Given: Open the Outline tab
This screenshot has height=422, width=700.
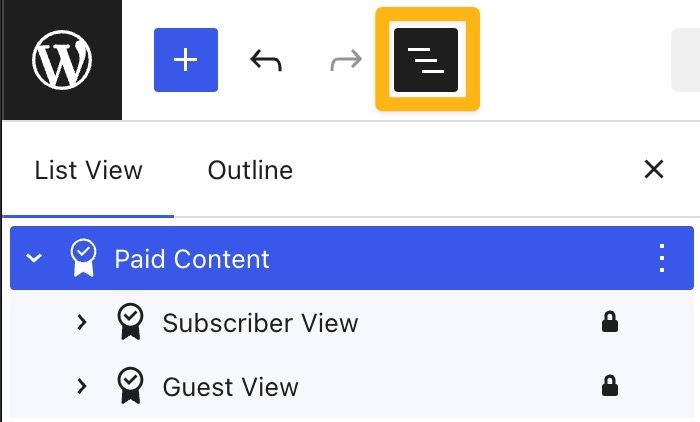Looking at the screenshot, I should click(x=250, y=170).
